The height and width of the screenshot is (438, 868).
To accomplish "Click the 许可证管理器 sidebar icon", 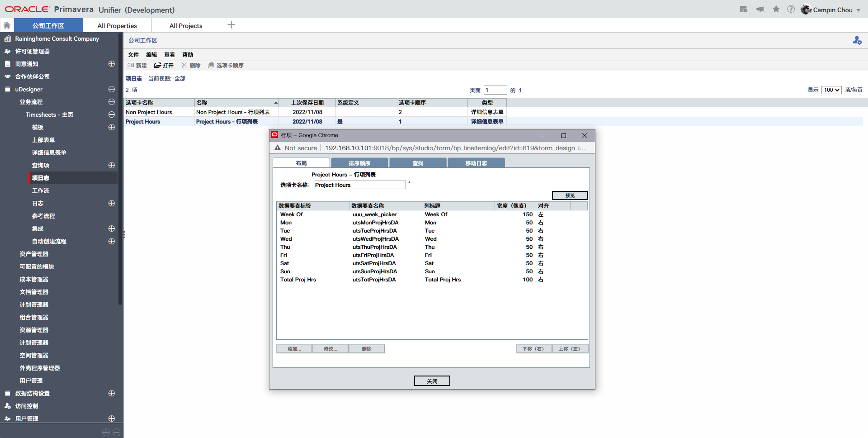I will (x=7, y=52).
